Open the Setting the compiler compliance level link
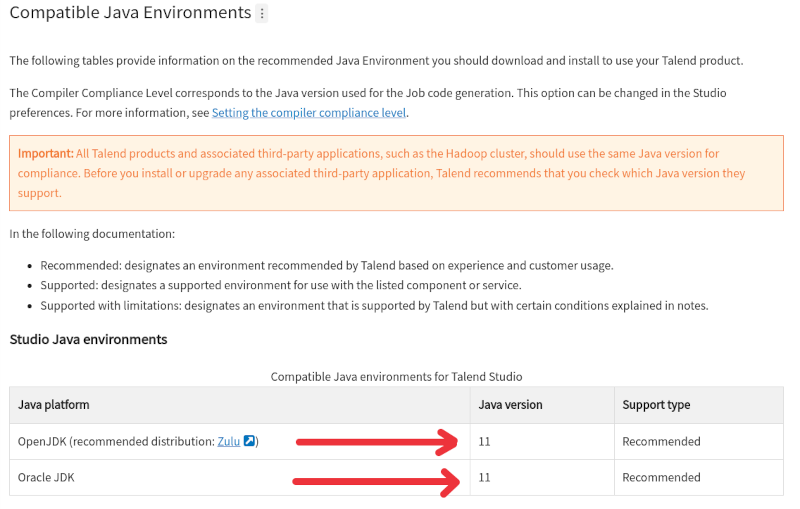 coord(309,113)
